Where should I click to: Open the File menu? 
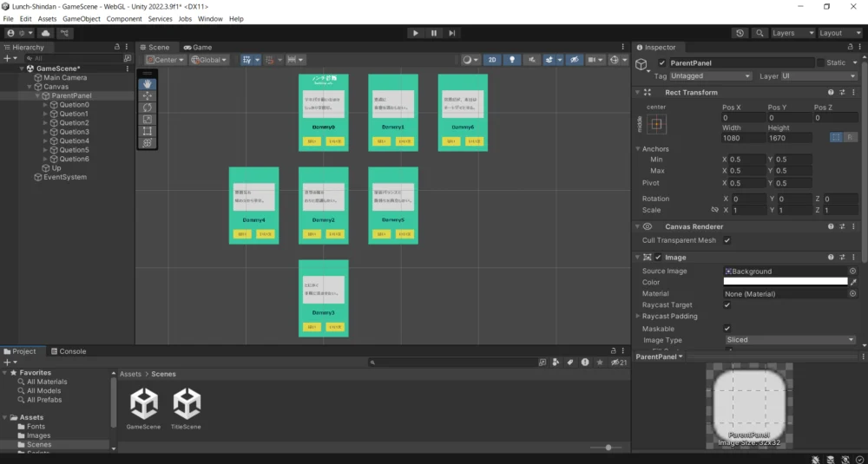pyautogui.click(x=9, y=19)
